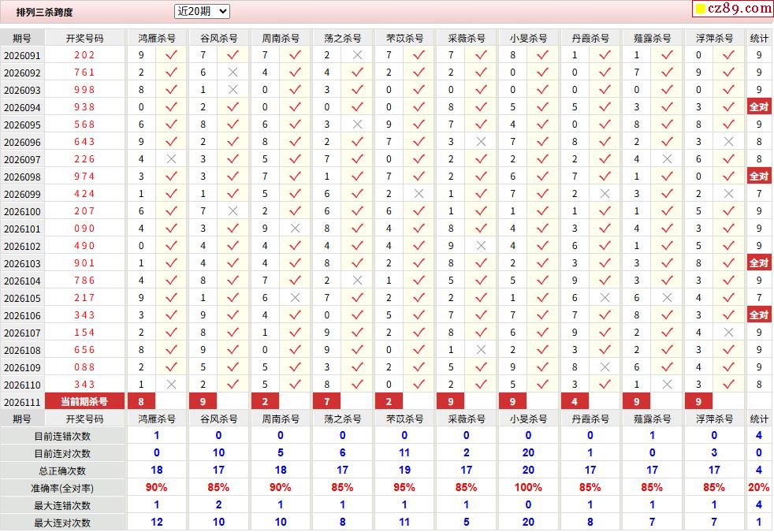
Task: Click the 开奖号码 header above row 2026091
Action: coord(85,38)
